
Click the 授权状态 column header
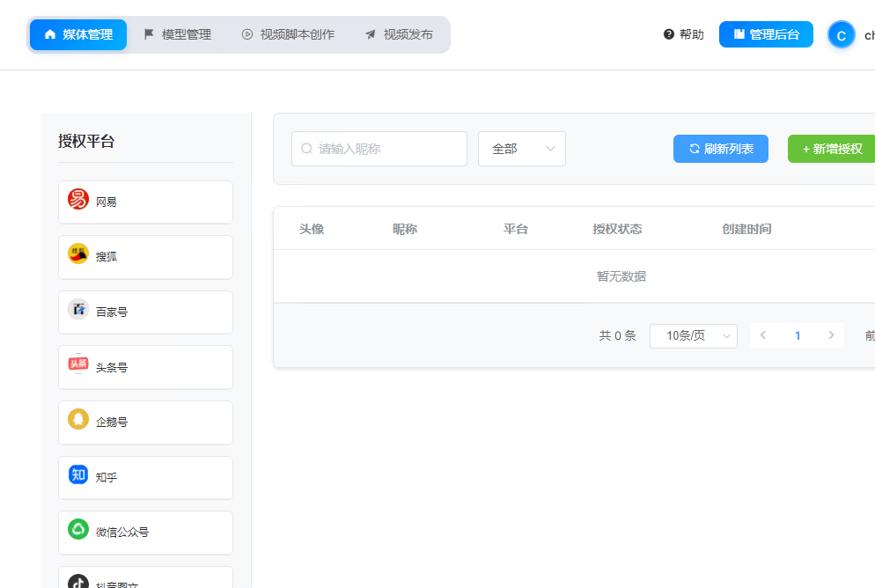[x=617, y=229]
